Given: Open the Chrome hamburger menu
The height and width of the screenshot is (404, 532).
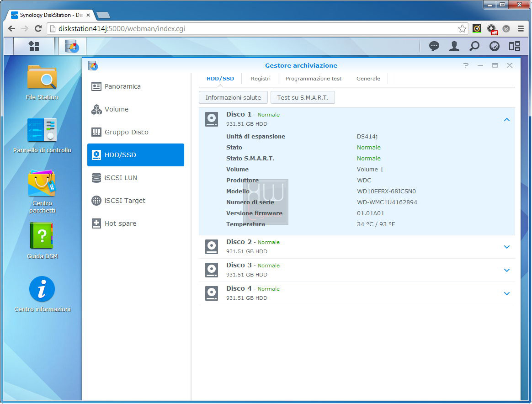Looking at the screenshot, I should coord(521,29).
